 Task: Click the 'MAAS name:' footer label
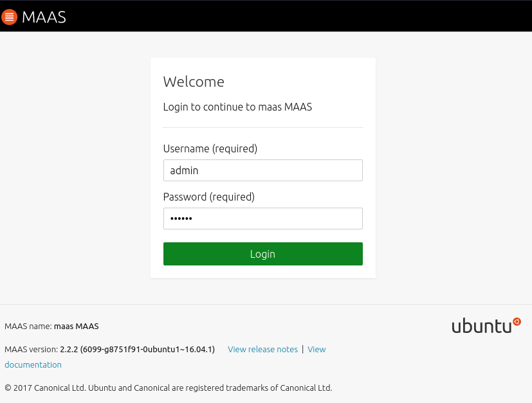coord(28,326)
